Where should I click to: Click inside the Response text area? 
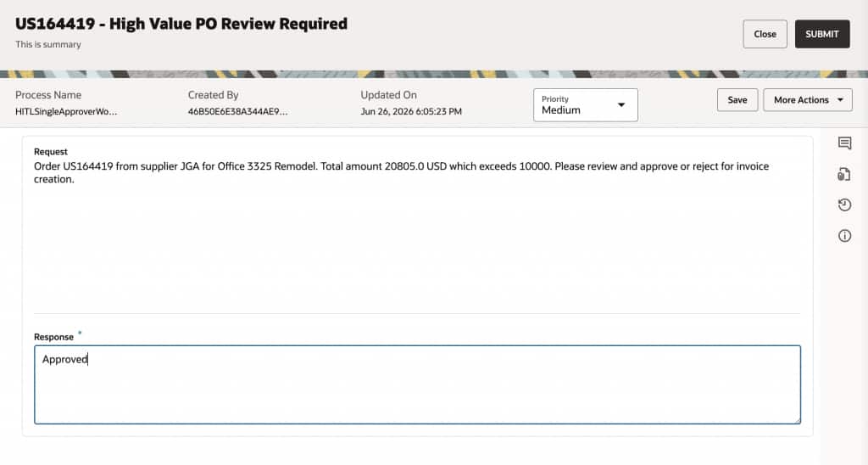[x=417, y=384]
